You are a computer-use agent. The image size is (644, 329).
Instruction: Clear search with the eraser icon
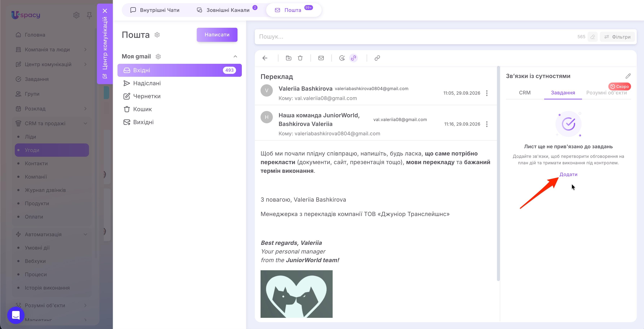pos(592,37)
